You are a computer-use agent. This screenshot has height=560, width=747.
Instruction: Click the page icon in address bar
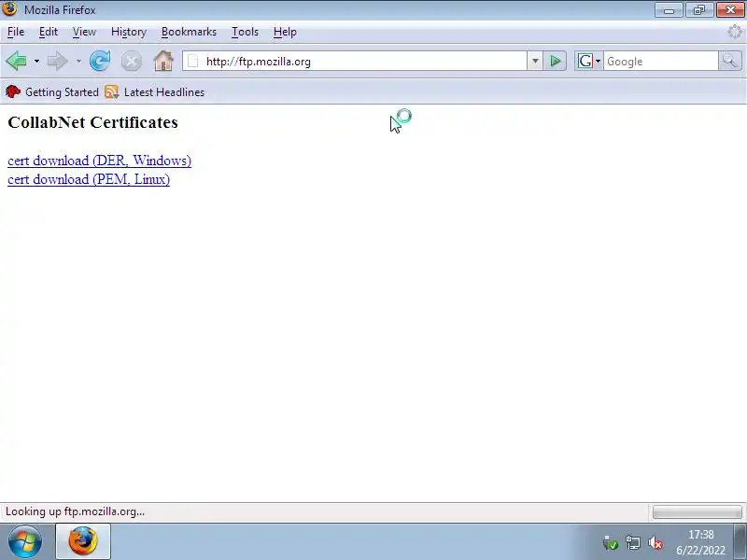[x=193, y=61]
